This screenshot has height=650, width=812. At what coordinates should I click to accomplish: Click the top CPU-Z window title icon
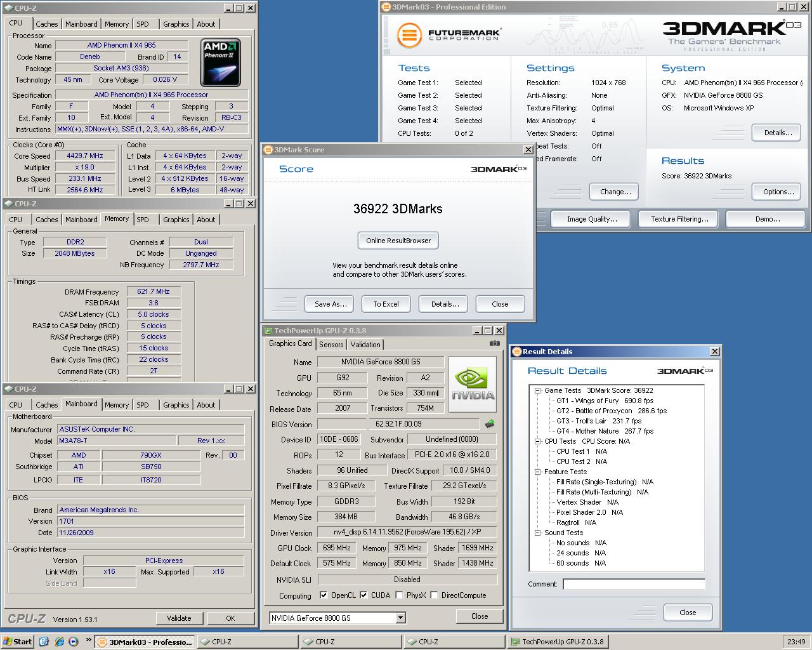click(9, 8)
